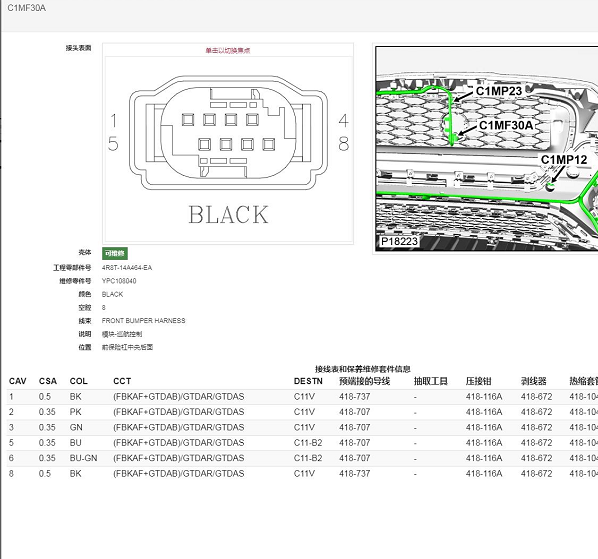Image resolution: width=598 pixels, height=559 pixels.
Task: Click the green serviceable badge button
Action: 115,253
